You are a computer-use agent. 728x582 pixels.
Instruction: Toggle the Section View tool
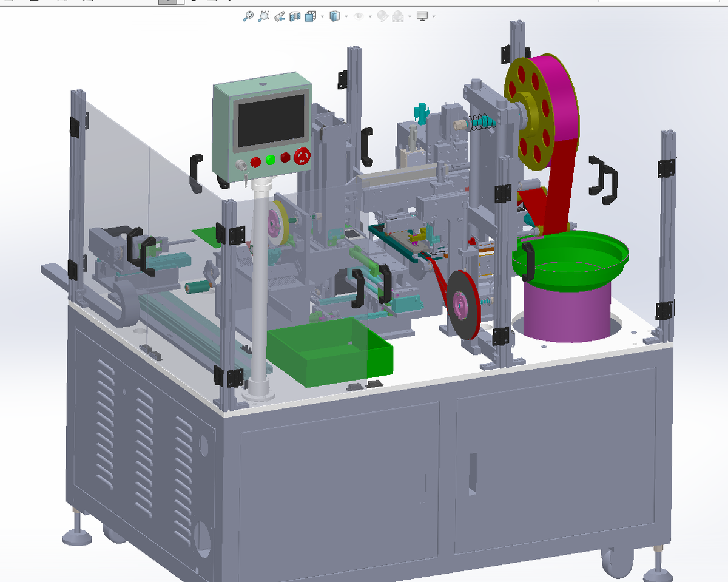(295, 16)
